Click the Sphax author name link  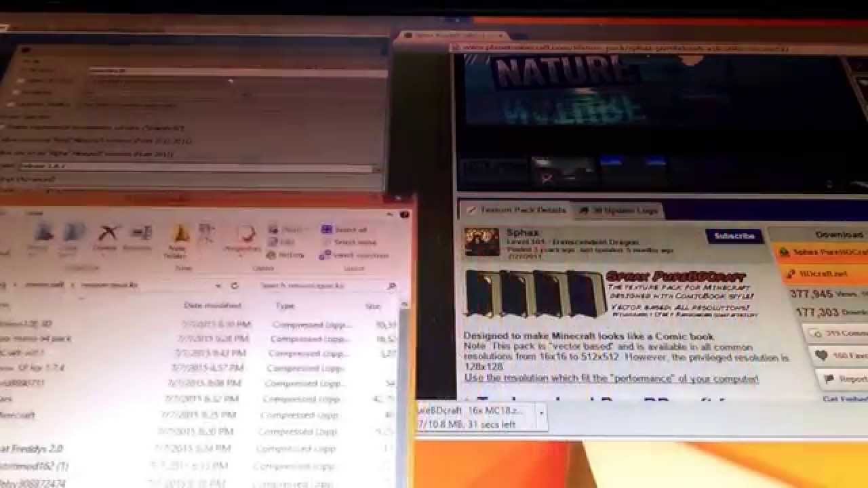tap(522, 232)
